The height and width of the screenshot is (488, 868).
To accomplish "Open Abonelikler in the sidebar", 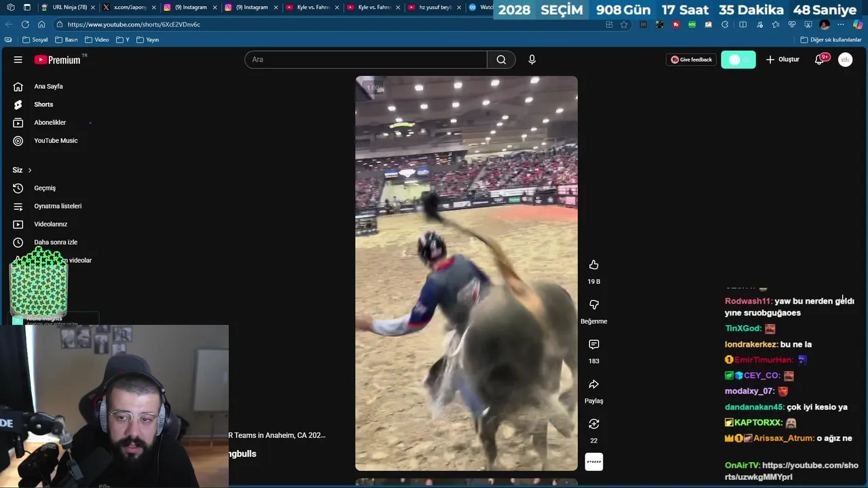I will pos(50,123).
